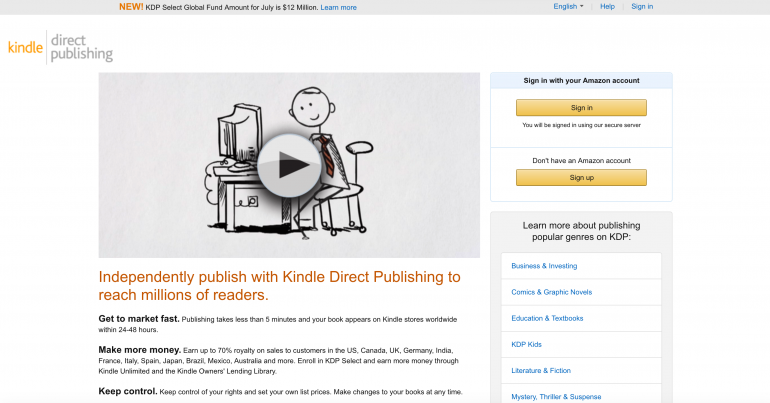This screenshot has width=770, height=403.
Task: Open Education & Textbooks genre link
Action: 547,318
